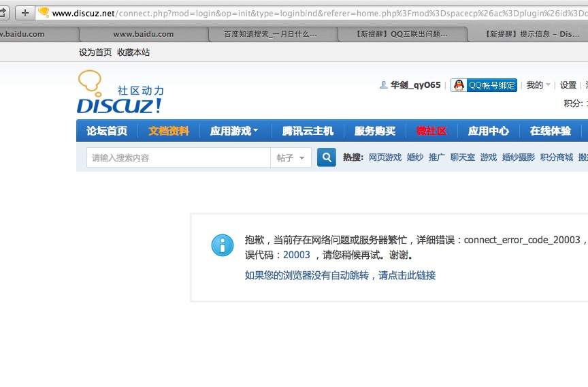Open a new tab with the plus button
Image resolution: width=588 pixels, height=387 pixels.
24,13
